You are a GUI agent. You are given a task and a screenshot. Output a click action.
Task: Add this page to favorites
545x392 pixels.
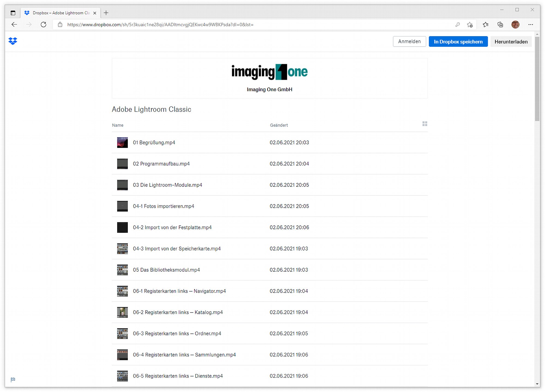(470, 24)
